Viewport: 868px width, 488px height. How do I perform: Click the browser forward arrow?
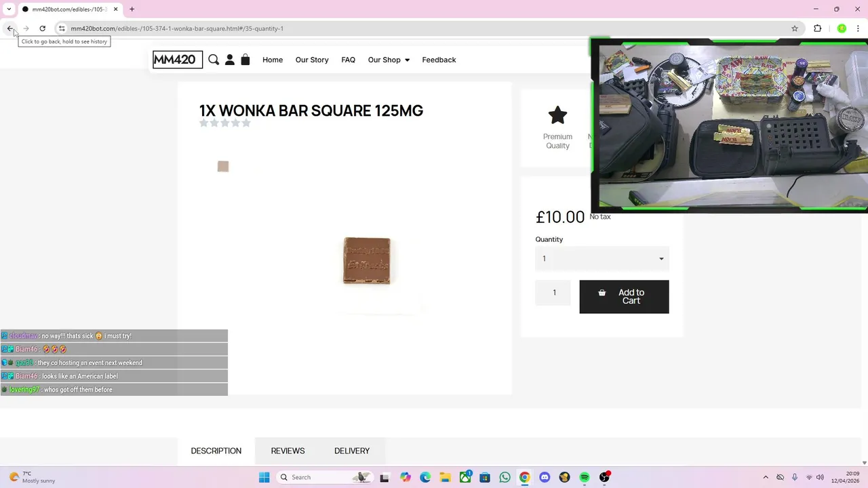click(x=26, y=28)
